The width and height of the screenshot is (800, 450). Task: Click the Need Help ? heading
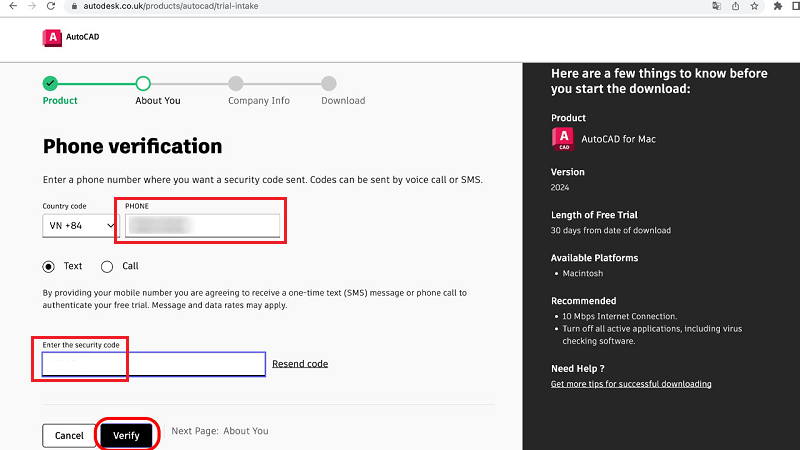click(578, 368)
